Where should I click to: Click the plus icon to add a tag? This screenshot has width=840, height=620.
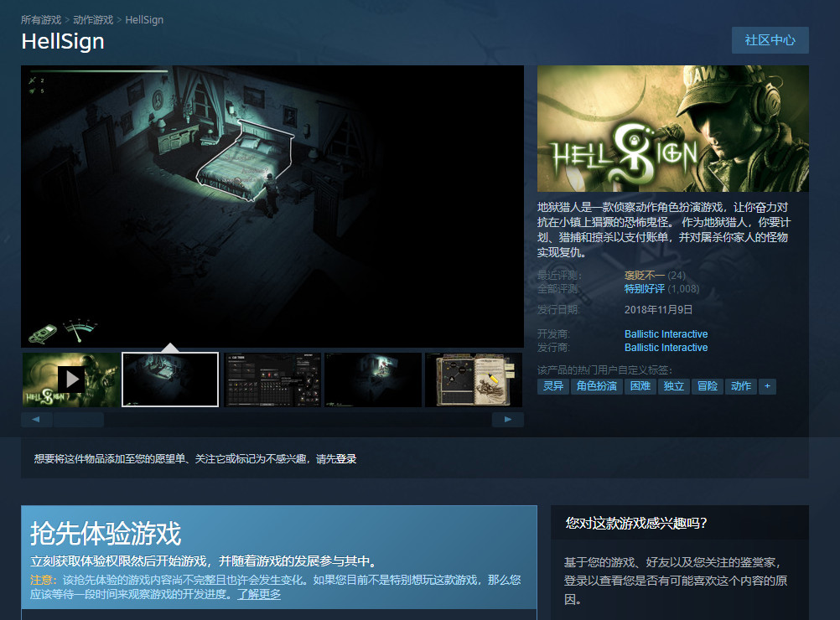click(x=767, y=386)
